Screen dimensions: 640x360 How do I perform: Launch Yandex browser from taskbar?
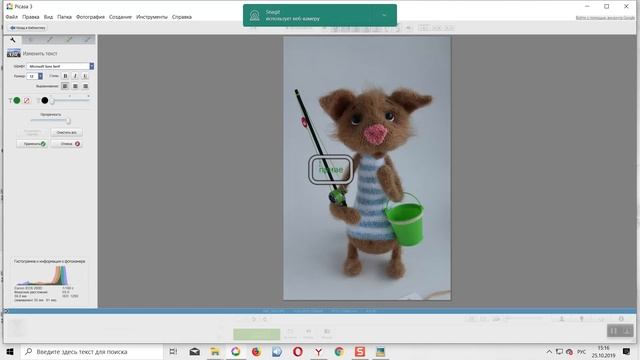(x=318, y=351)
